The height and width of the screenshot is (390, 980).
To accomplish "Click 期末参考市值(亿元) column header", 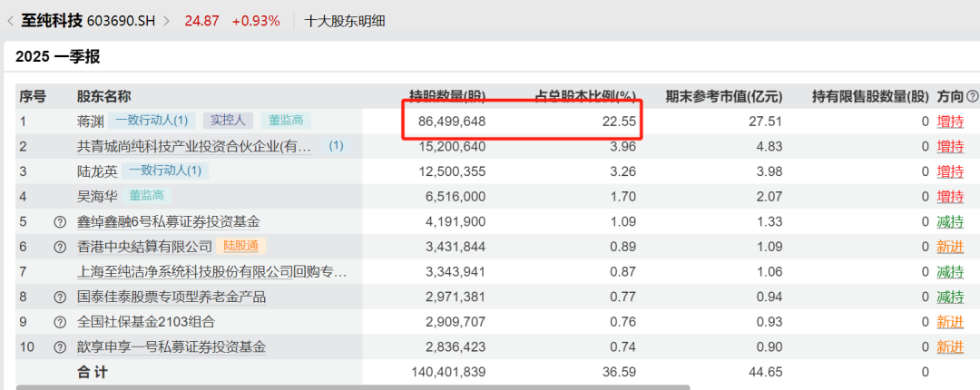I will (x=724, y=96).
